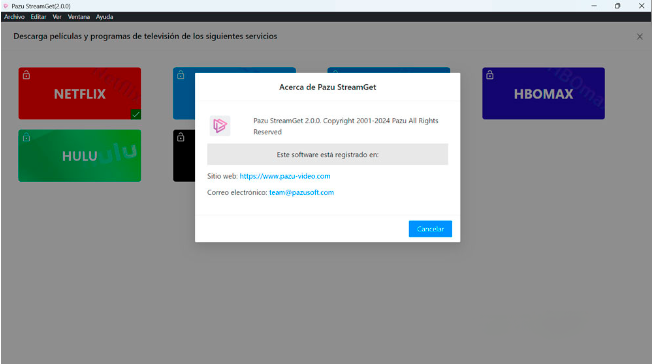
Task: Select the HBOMAX service card
Action: click(543, 94)
